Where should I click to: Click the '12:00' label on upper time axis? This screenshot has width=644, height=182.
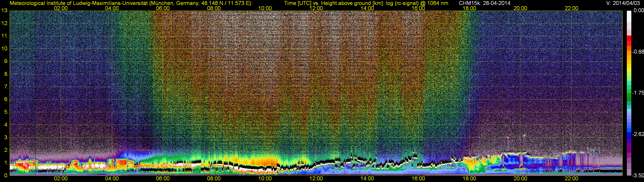(x=316, y=8)
